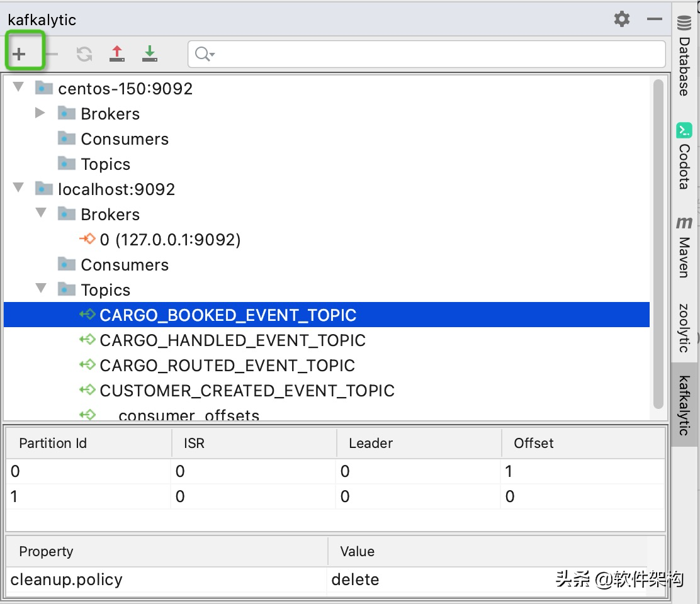Select CUSTOMER_CREATED_EVENT_TOPIC
700x604 pixels.
tap(247, 391)
